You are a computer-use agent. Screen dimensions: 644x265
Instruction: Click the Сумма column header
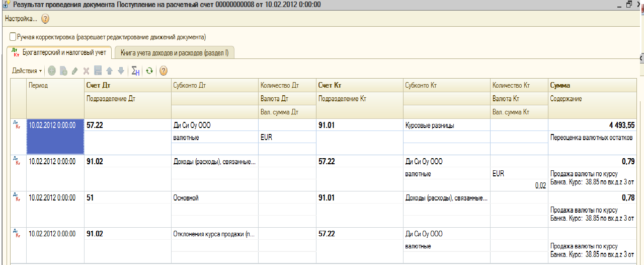(560, 85)
